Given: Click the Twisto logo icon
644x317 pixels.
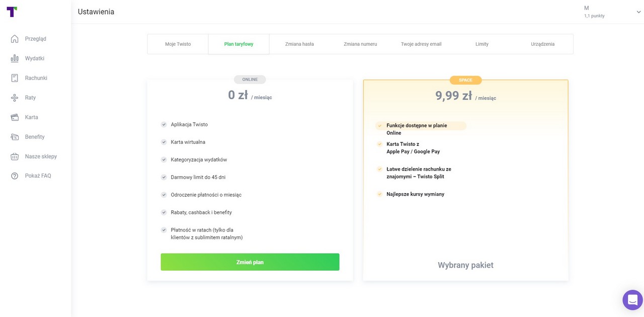Looking at the screenshot, I should 12,12.
